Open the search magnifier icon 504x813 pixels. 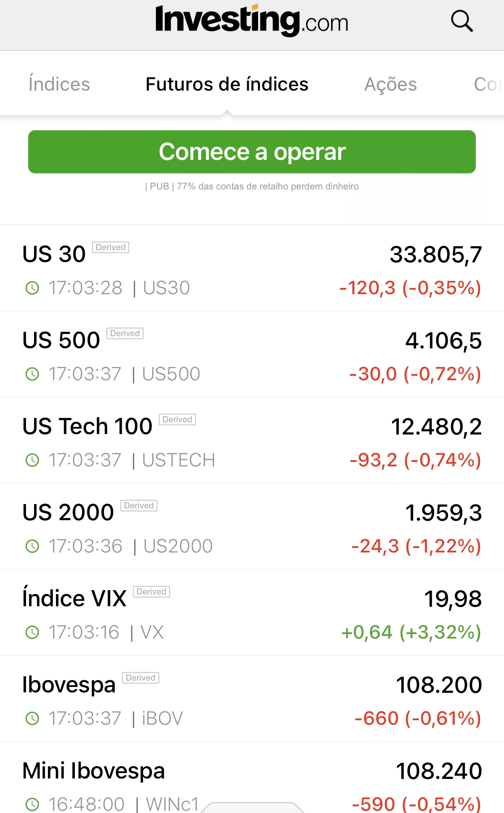pos(461,21)
